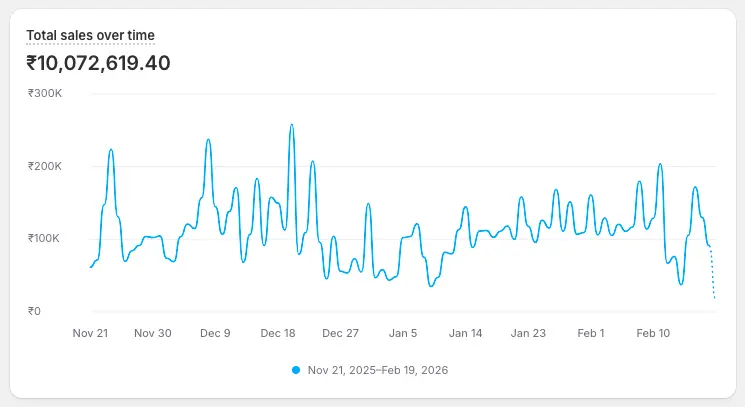This screenshot has height=407, width=745.
Task: Click the ₹200K y-axis label
Action: 45,166
